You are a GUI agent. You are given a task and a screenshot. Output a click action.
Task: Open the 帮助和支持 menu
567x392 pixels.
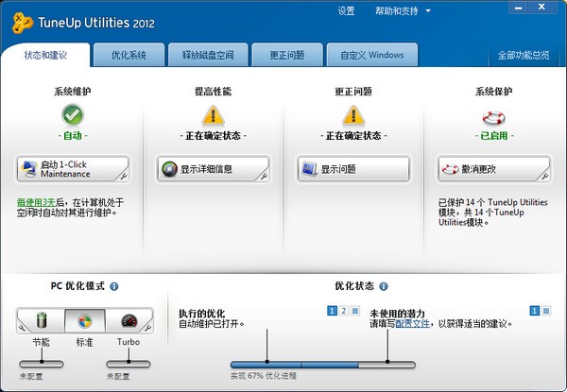396,11
